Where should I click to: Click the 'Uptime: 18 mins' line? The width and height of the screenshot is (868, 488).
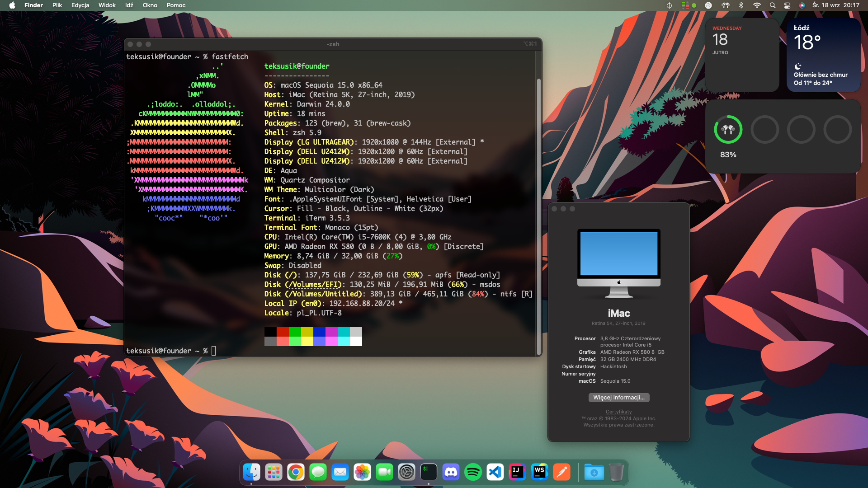tap(295, 113)
